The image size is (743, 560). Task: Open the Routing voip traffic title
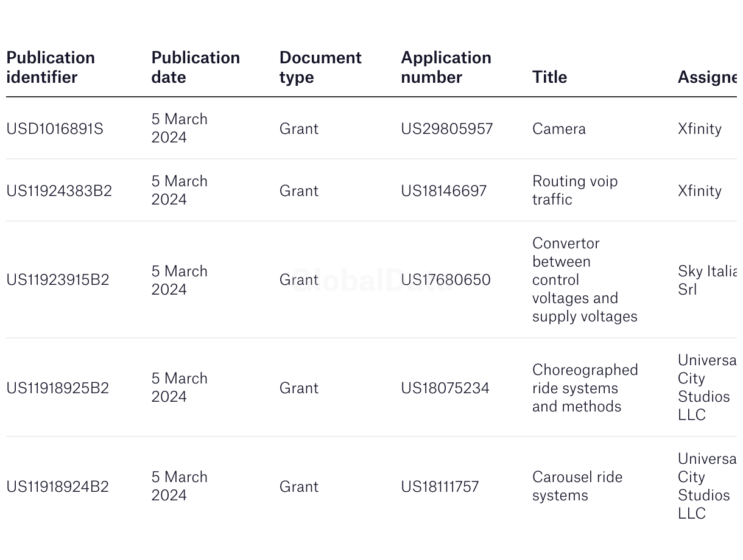574,190
